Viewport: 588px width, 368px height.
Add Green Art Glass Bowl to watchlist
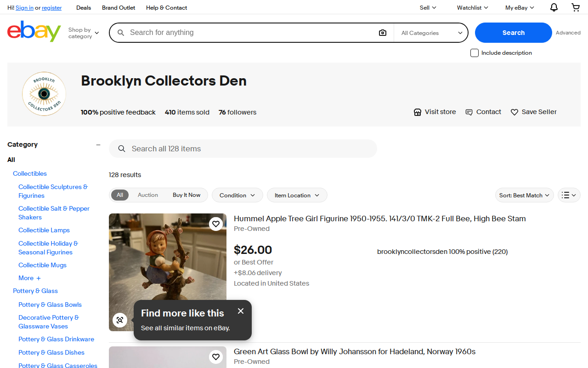click(x=216, y=357)
